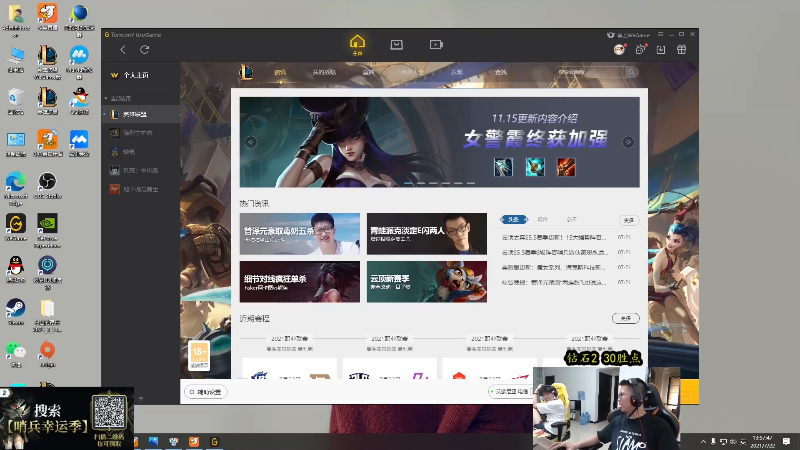
Task: Open the Recycle Bin desktop icon
Action: point(16,101)
